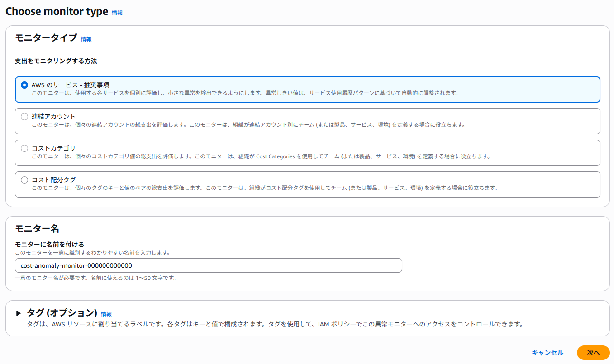Image resolution: width=614 pixels, height=364 pixels.
Task: Click the monitor name input field
Action: coord(208,265)
